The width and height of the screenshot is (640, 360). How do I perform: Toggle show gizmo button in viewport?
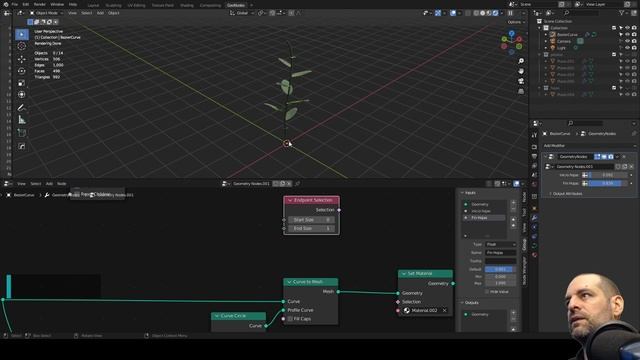438,13
